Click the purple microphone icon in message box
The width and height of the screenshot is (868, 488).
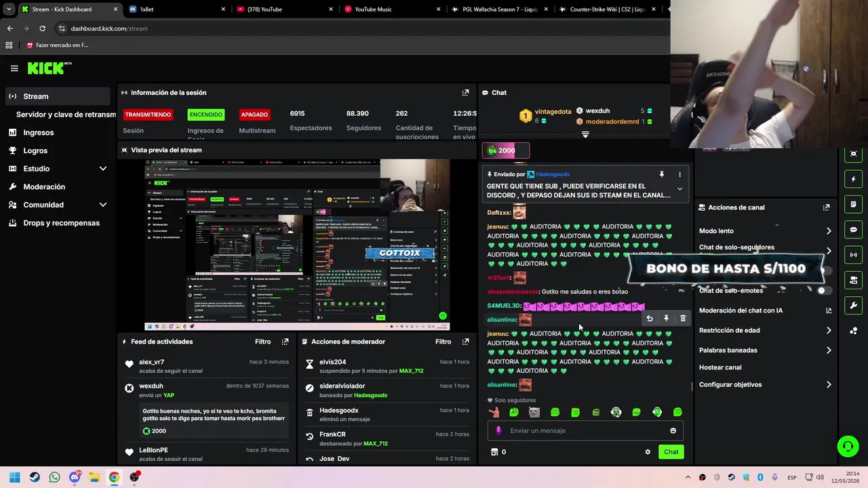pyautogui.click(x=498, y=430)
